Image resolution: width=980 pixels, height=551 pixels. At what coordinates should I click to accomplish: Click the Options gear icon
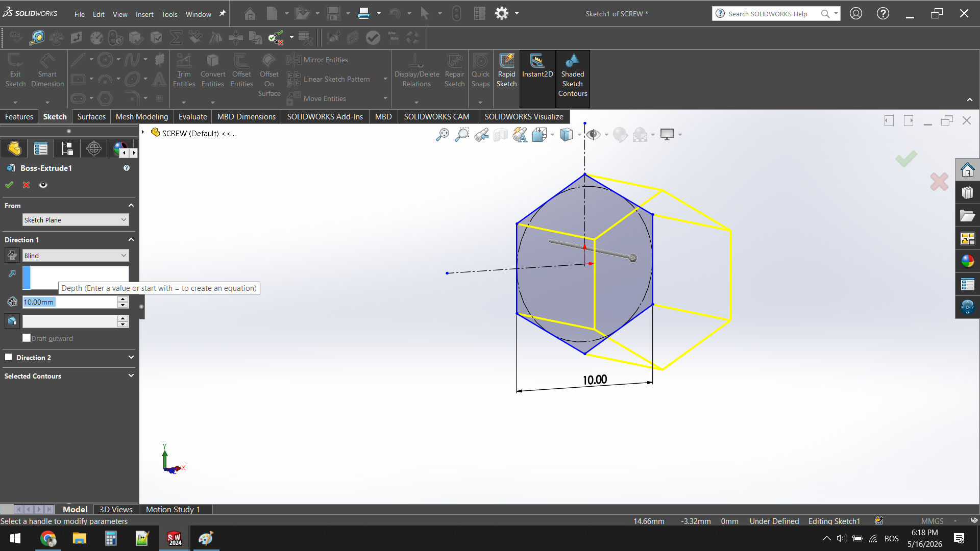(502, 14)
